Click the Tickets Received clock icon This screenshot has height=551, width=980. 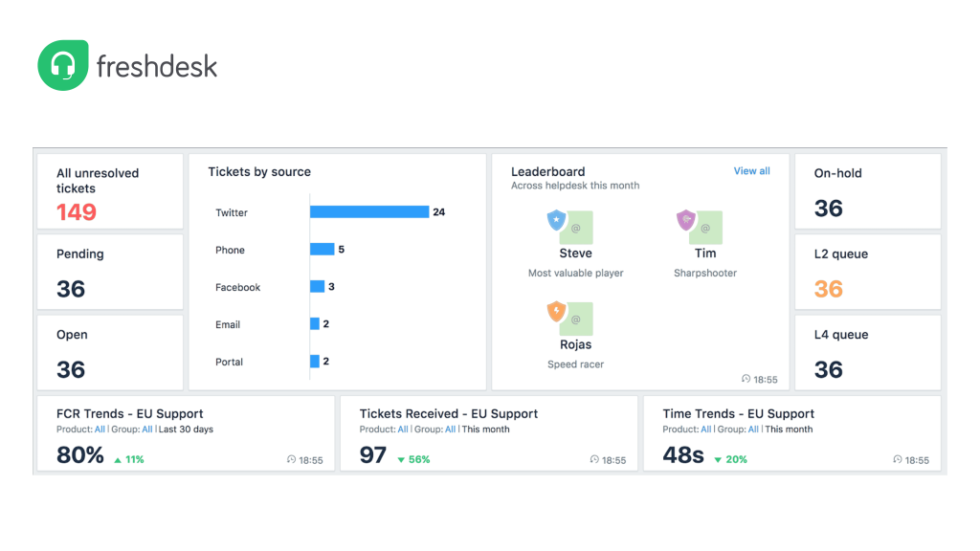594,460
